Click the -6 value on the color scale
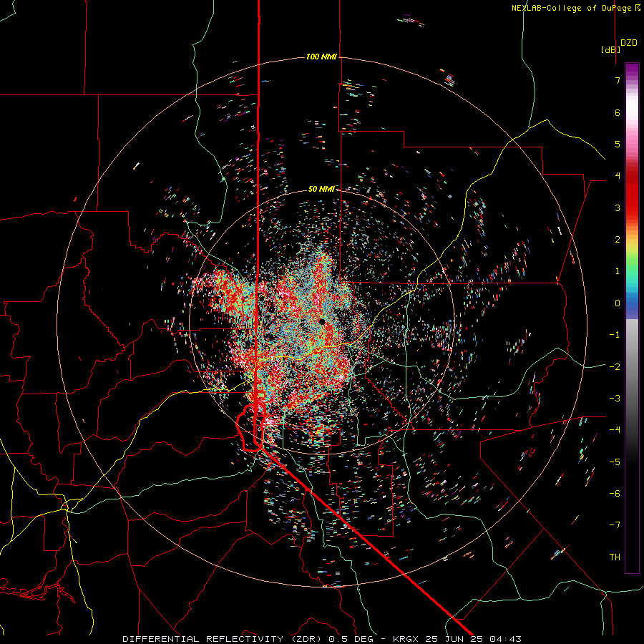Screen dimensions: 644x644 pos(615,494)
